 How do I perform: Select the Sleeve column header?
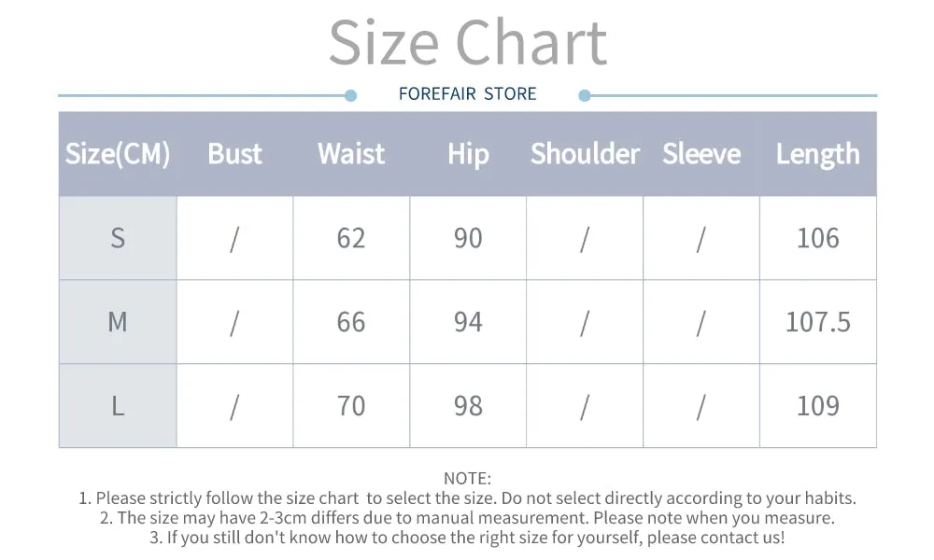point(701,154)
